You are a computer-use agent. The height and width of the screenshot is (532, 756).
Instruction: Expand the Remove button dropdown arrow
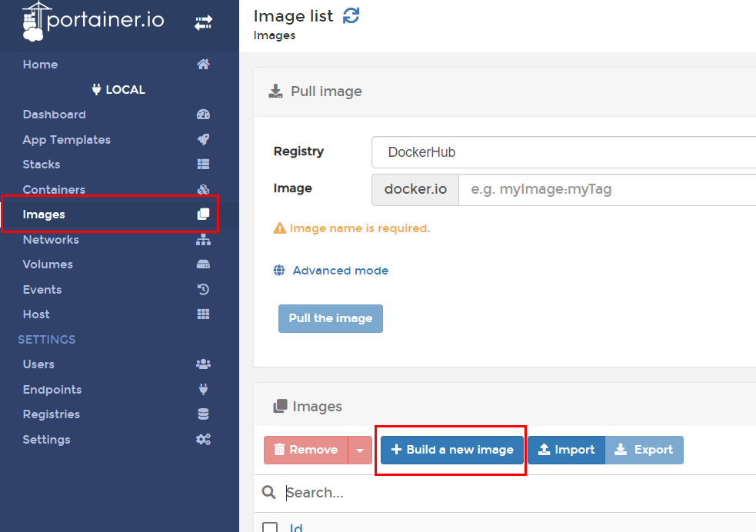click(x=360, y=451)
